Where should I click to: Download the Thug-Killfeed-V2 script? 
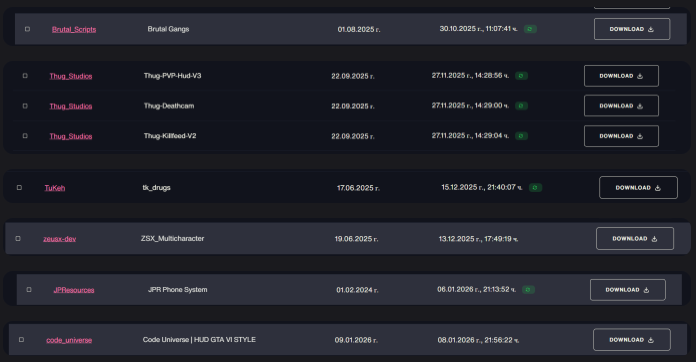pos(621,136)
